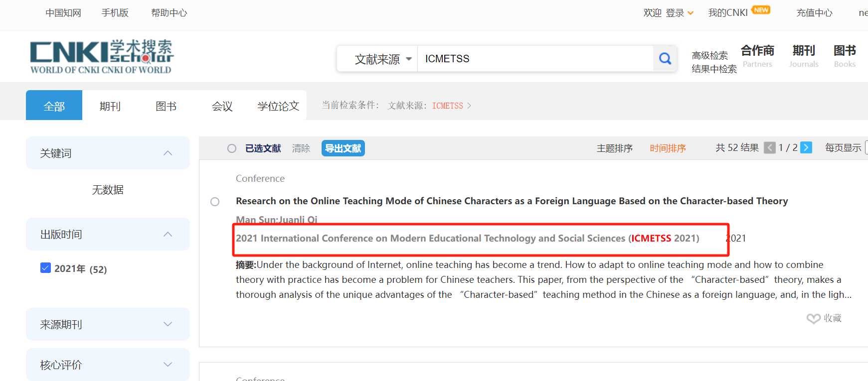Open 我的CNKI link
Image resolution: width=868 pixels, height=381 pixels.
728,13
